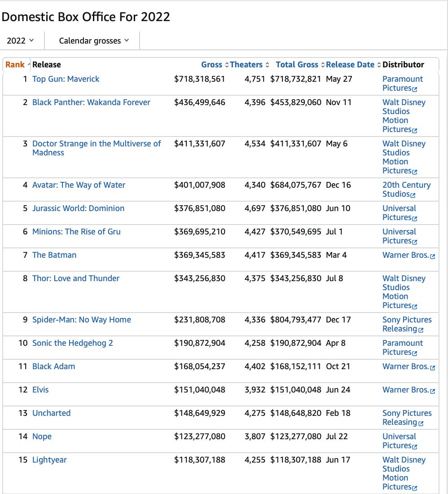Open Black Panther: Wakanda Forever link
The height and width of the screenshot is (494, 448).
point(91,102)
